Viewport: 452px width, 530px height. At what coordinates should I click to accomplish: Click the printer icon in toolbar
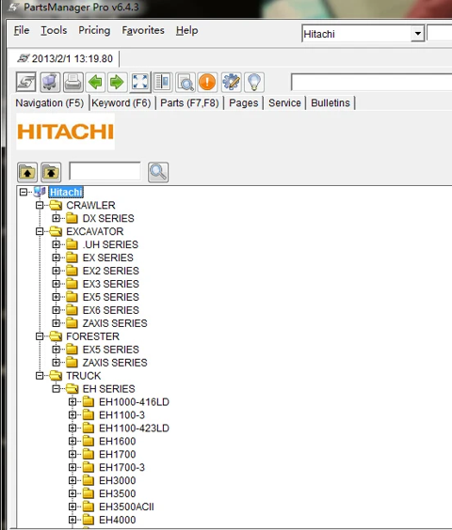pyautogui.click(x=73, y=82)
